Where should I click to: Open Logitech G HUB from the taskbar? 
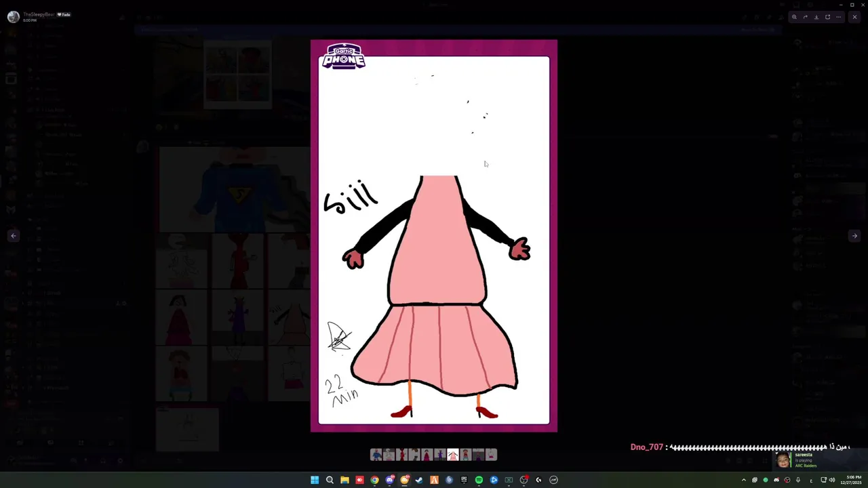point(538,480)
